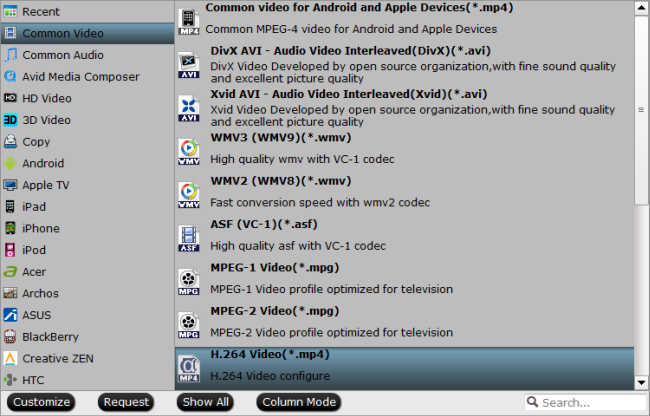Click the Show All button
This screenshot has height=416, width=650.
pos(205,402)
